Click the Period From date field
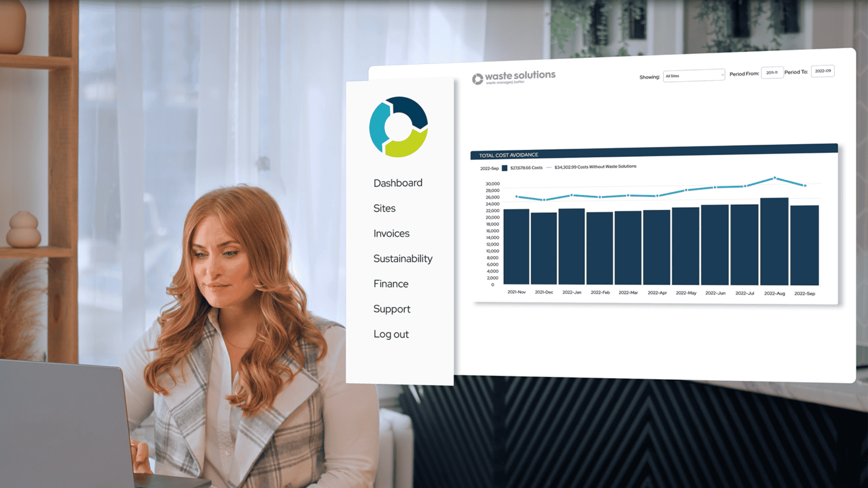 (x=772, y=73)
